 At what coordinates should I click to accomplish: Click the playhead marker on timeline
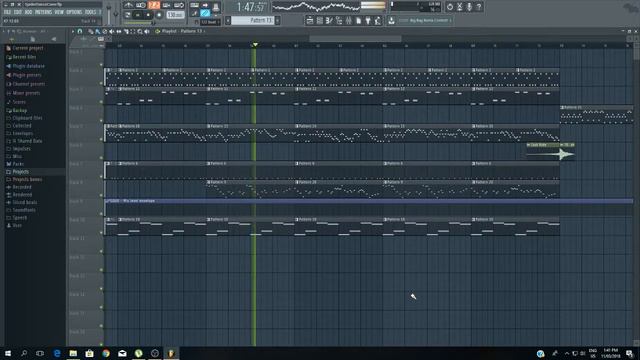[x=255, y=44]
